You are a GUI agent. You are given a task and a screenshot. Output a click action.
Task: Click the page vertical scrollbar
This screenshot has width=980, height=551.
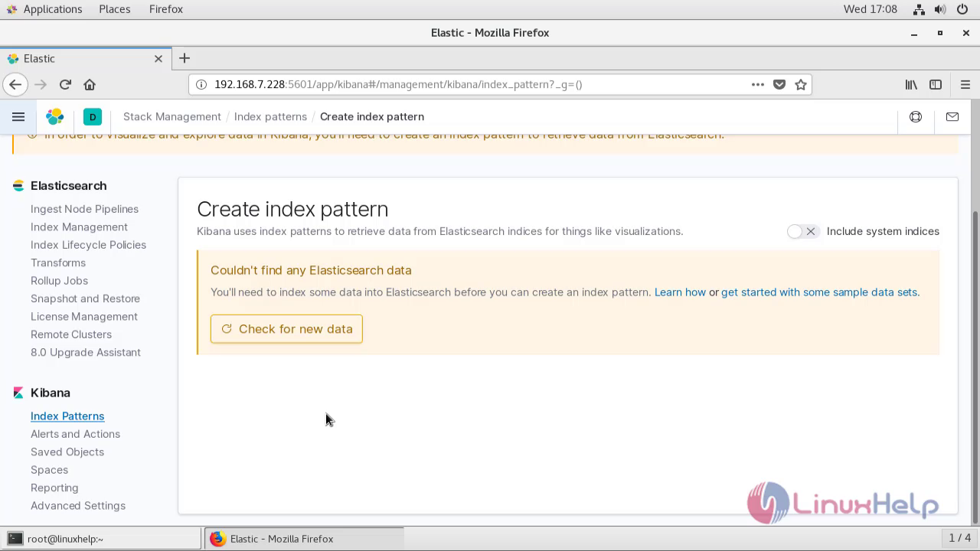coord(975,368)
